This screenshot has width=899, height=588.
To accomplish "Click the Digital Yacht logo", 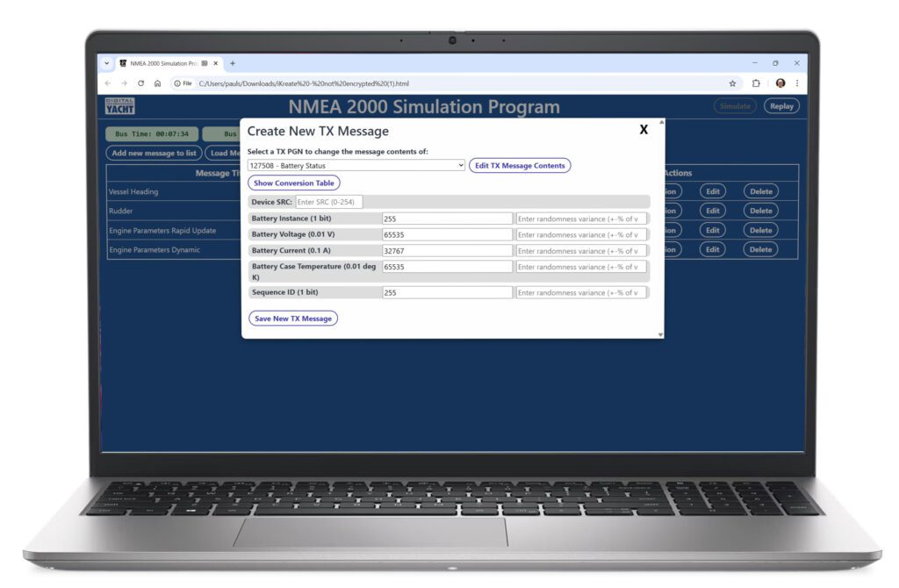I will [120, 106].
